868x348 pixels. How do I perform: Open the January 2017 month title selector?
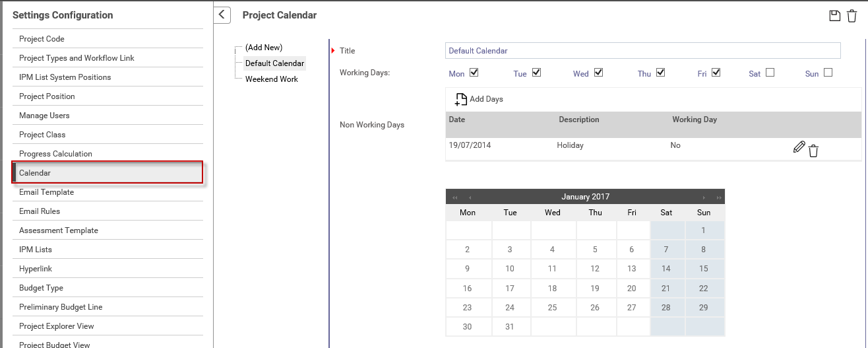(x=585, y=197)
